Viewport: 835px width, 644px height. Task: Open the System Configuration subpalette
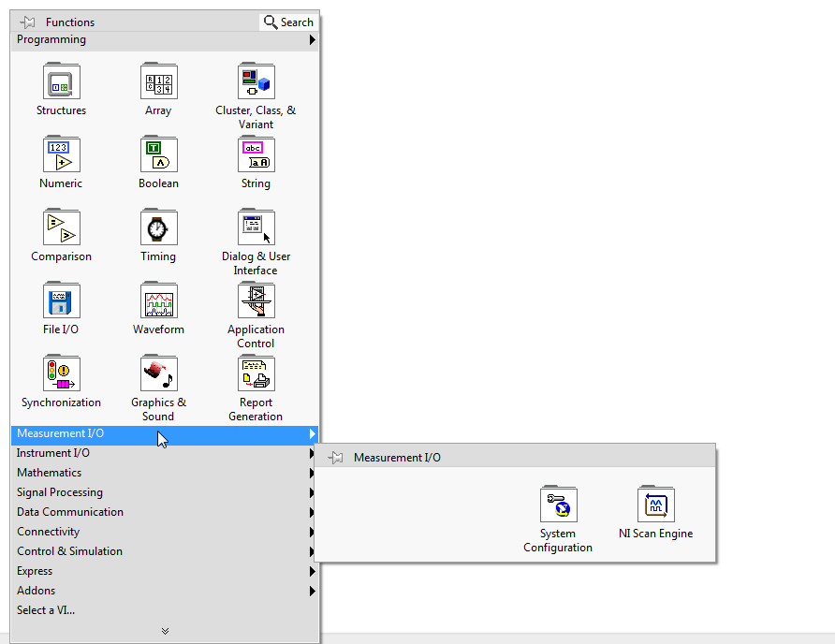(559, 505)
